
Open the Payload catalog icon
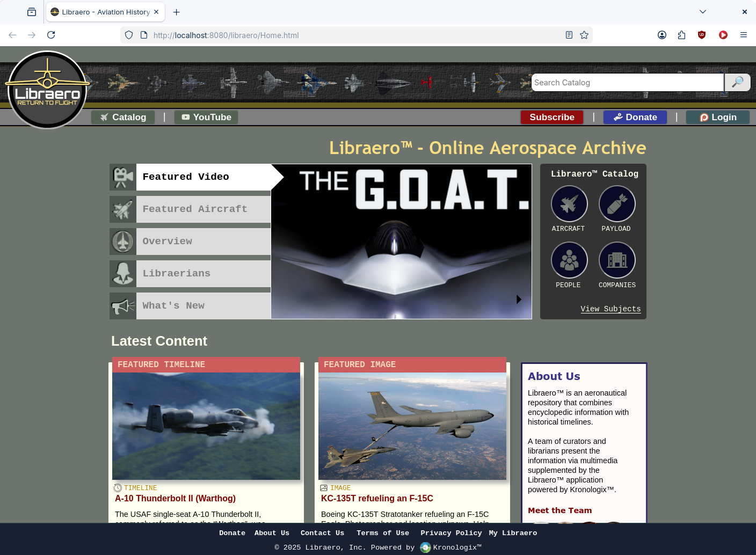click(617, 204)
